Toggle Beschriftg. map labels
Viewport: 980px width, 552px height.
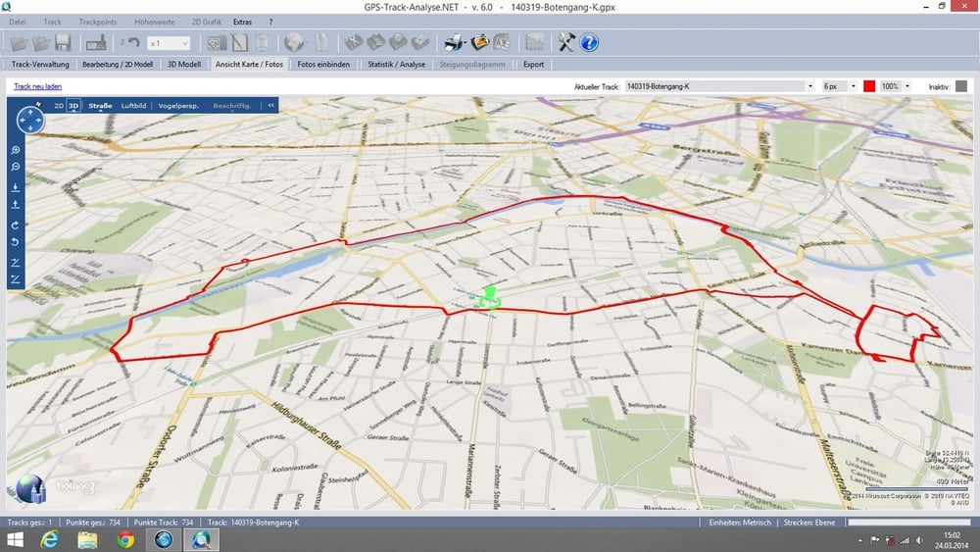coord(232,106)
